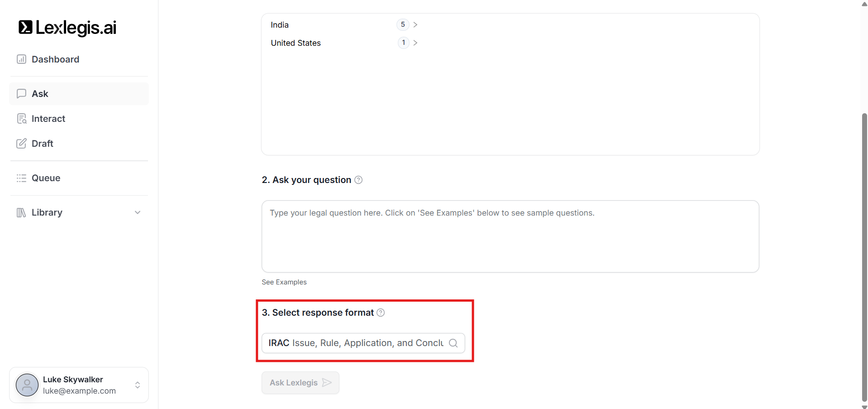Screen dimensions: 868x409
Task: Open the Dashboard page
Action: coord(55,59)
